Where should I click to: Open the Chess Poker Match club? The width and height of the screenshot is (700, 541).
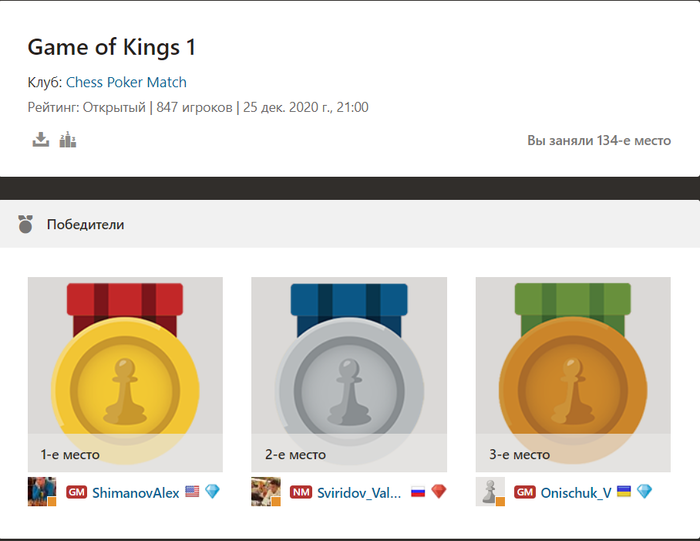(x=126, y=82)
